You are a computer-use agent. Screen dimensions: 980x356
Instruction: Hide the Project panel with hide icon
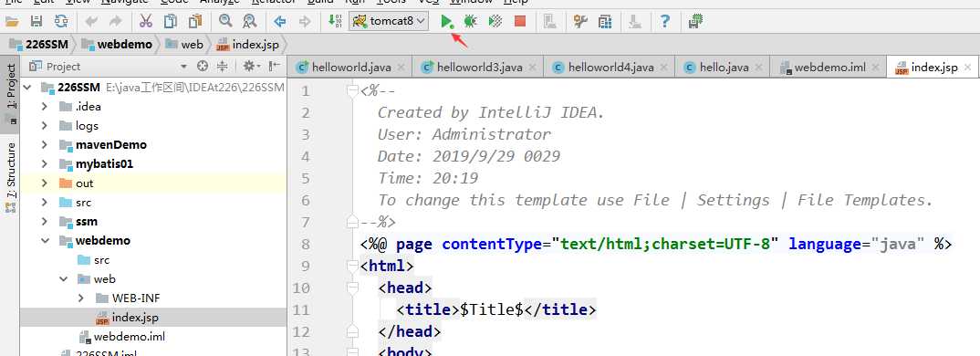275,67
